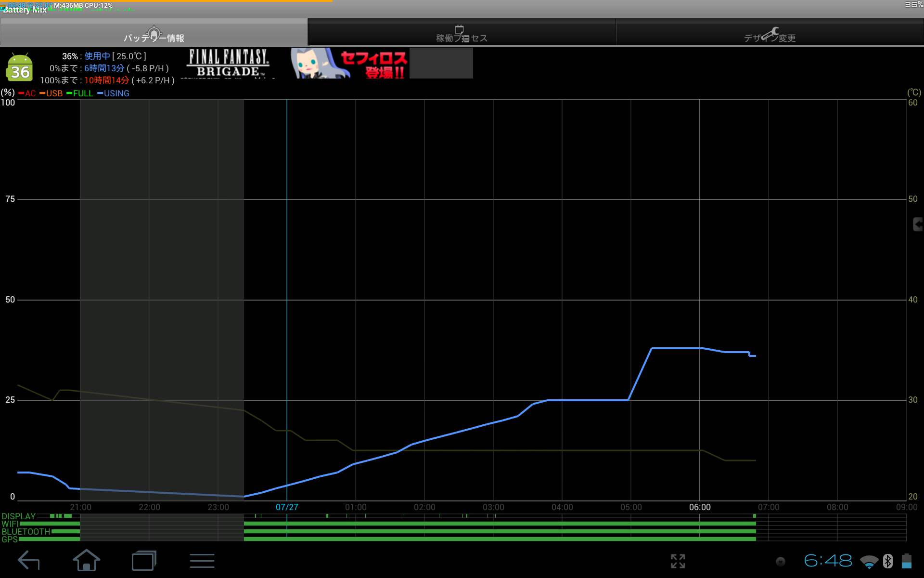Tap the Bluetooth status icon

tap(888, 561)
